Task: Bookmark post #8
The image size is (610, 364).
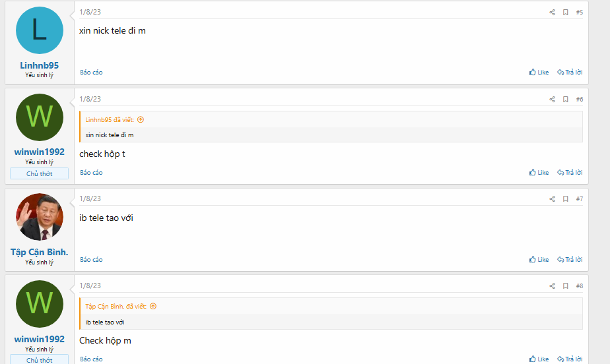Action: click(565, 286)
